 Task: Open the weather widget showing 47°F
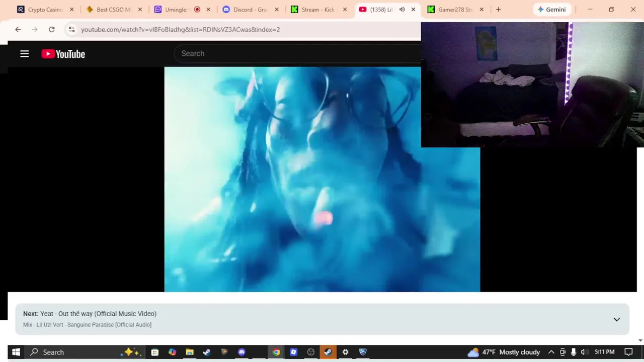pyautogui.click(x=504, y=352)
